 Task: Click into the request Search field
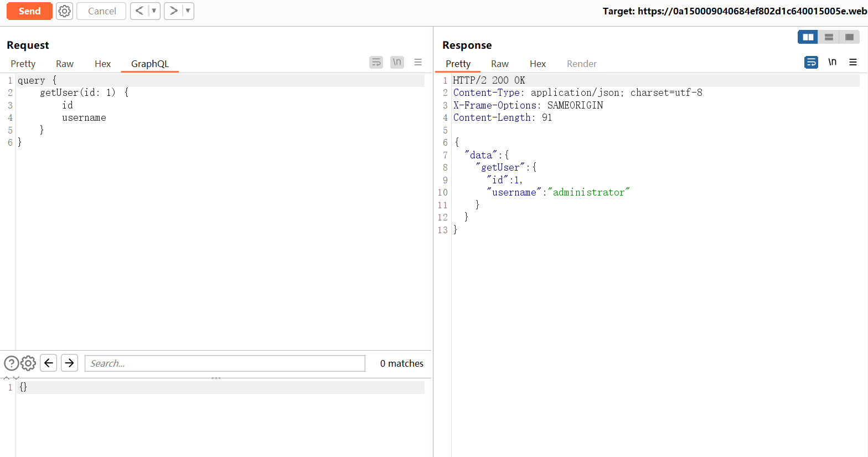pyautogui.click(x=225, y=363)
